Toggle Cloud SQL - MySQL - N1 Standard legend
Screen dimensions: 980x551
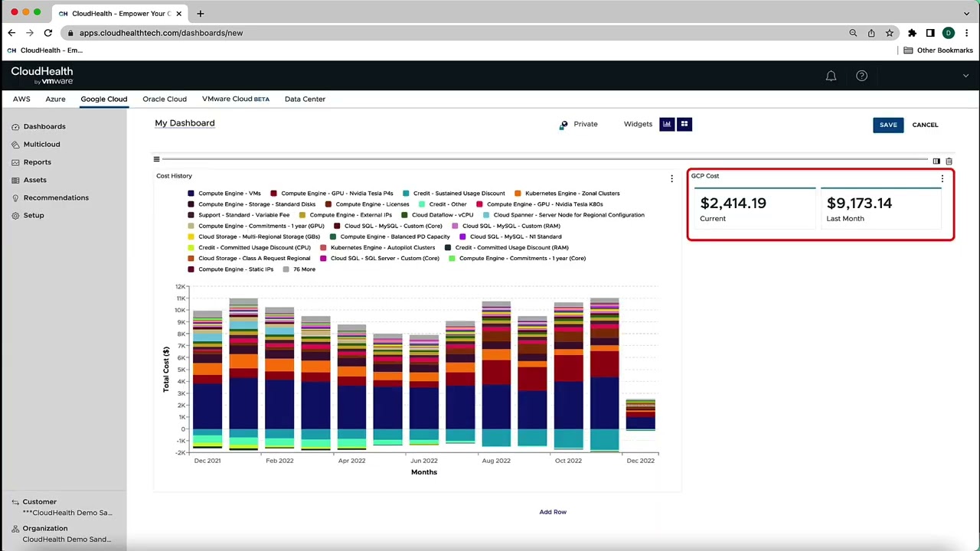click(x=510, y=236)
